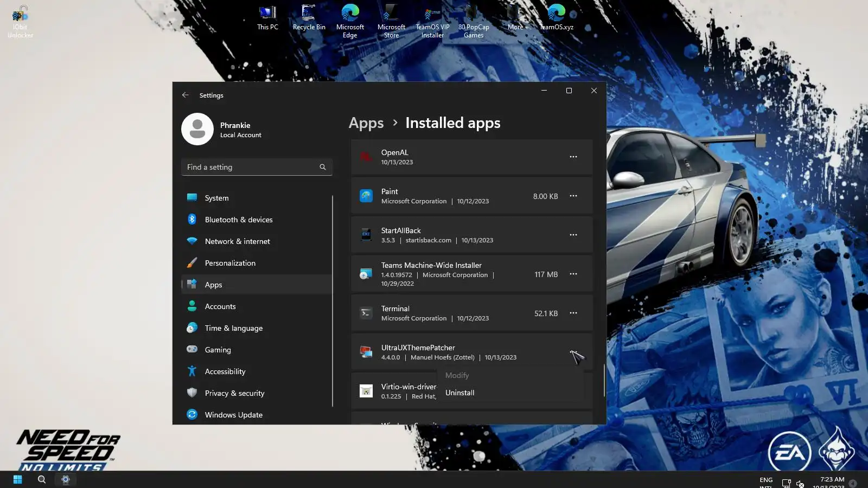Click the OpenAL app icon
The width and height of the screenshot is (868, 488).
coord(366,157)
